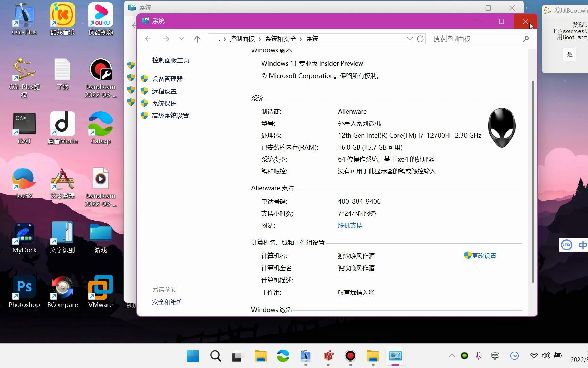Expand the address bar history dropdown

pyautogui.click(x=410, y=39)
